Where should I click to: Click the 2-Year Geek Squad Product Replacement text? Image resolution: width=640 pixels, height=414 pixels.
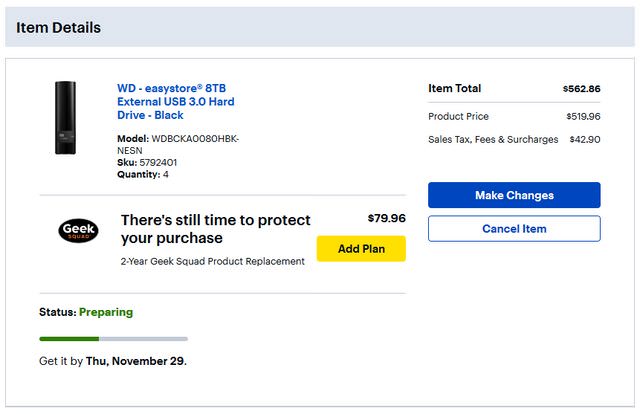[212, 262]
